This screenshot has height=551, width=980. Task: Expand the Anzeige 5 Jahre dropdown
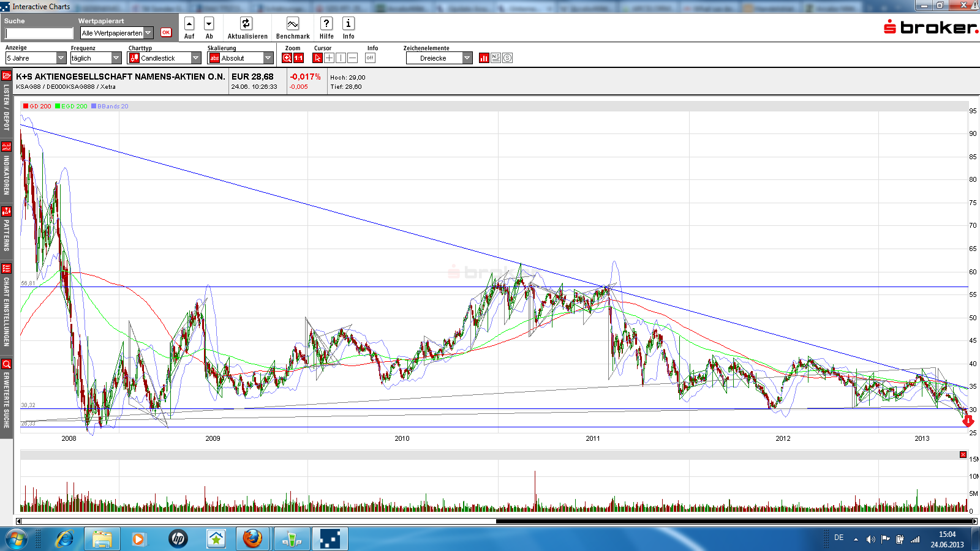(x=61, y=58)
